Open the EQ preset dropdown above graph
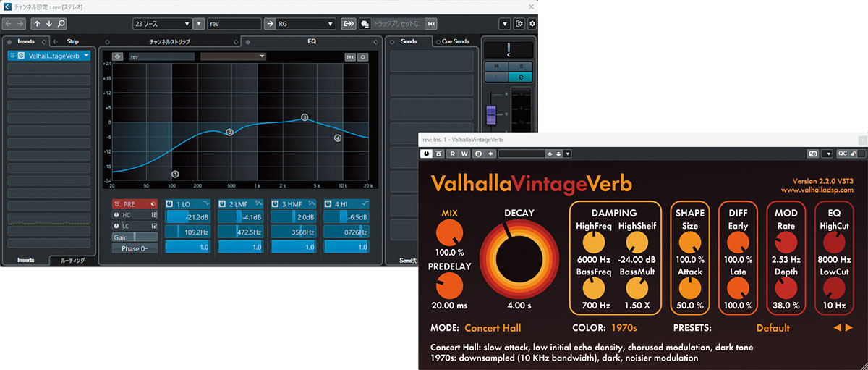The width and height of the screenshot is (868, 370). click(233, 56)
